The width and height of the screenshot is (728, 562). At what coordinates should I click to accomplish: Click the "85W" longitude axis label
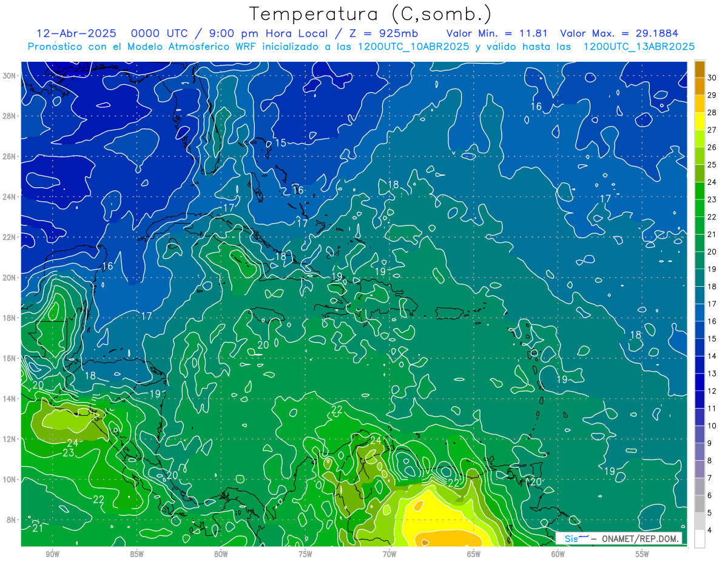click(x=136, y=554)
